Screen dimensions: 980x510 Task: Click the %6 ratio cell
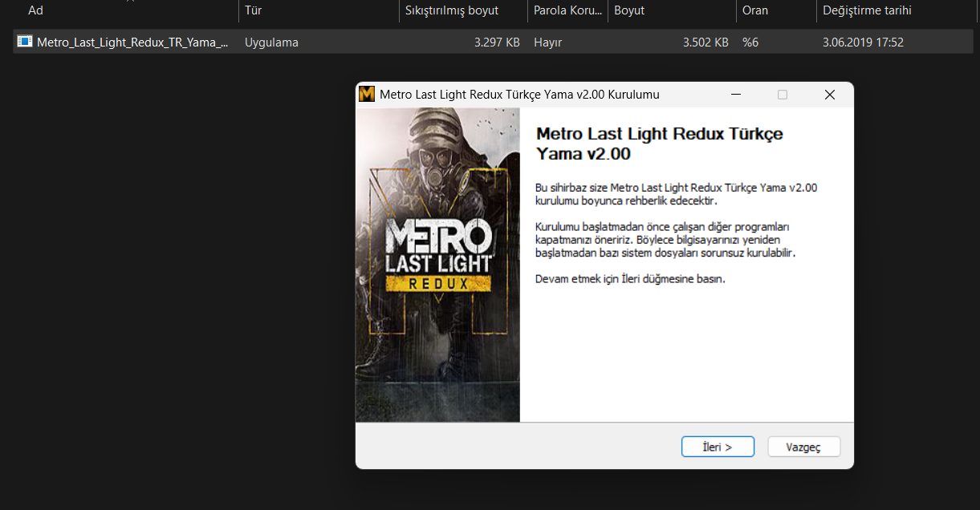pyautogui.click(x=750, y=42)
